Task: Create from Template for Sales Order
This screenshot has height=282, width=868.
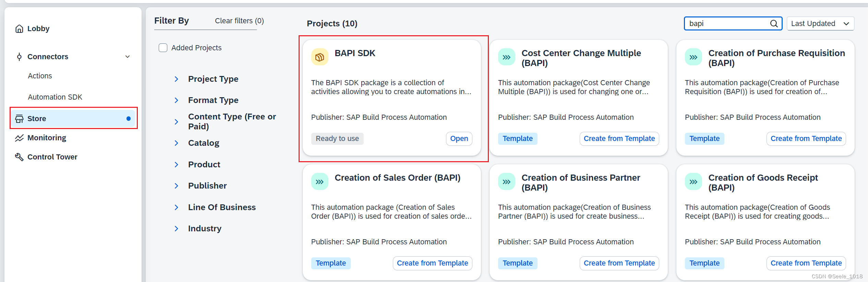Action: click(432, 263)
